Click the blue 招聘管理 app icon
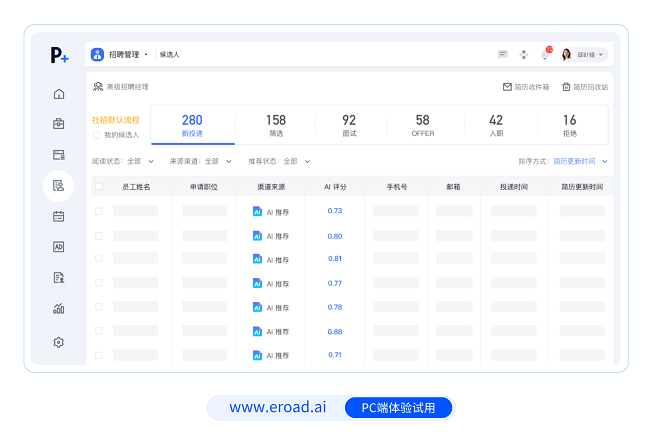Viewport: 650px width, 446px height. pyautogui.click(x=97, y=54)
